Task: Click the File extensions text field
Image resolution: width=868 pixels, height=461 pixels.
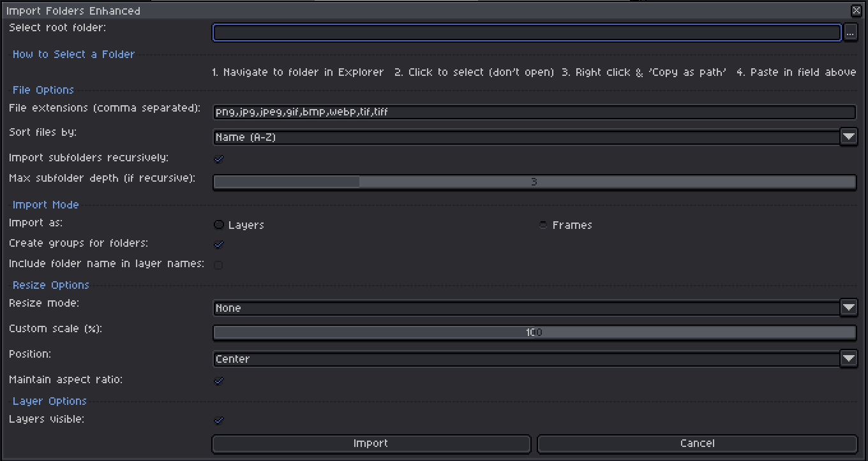Action: (534, 112)
